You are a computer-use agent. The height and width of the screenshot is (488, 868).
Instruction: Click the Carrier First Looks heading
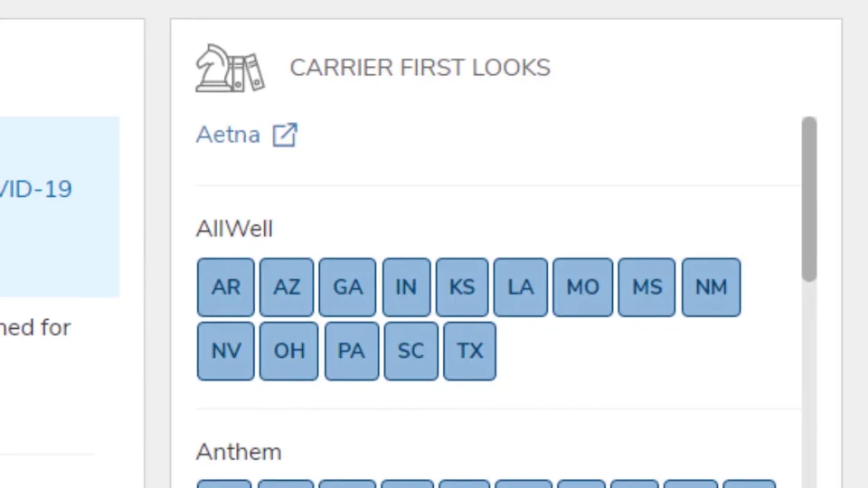click(x=420, y=68)
